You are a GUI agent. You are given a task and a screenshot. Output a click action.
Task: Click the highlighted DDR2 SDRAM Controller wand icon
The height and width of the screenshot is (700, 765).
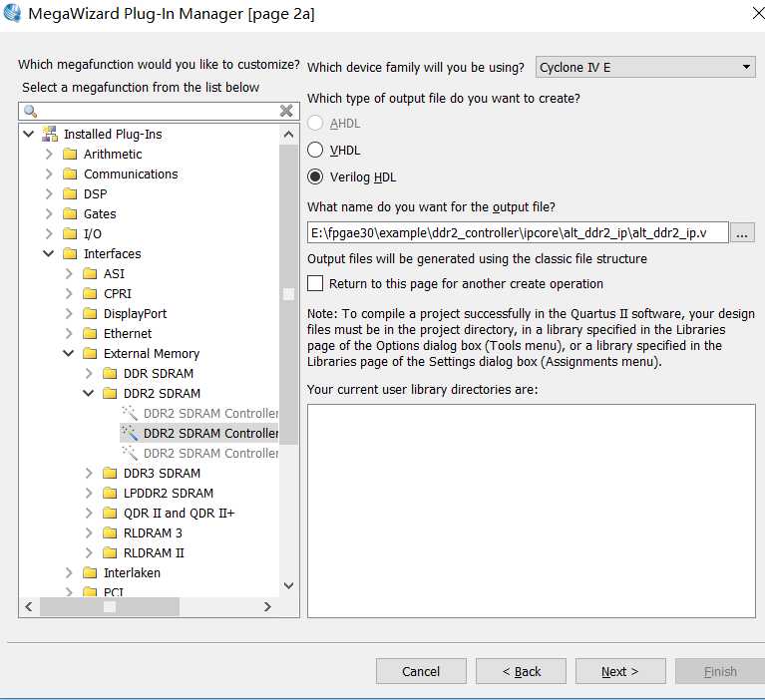point(130,433)
